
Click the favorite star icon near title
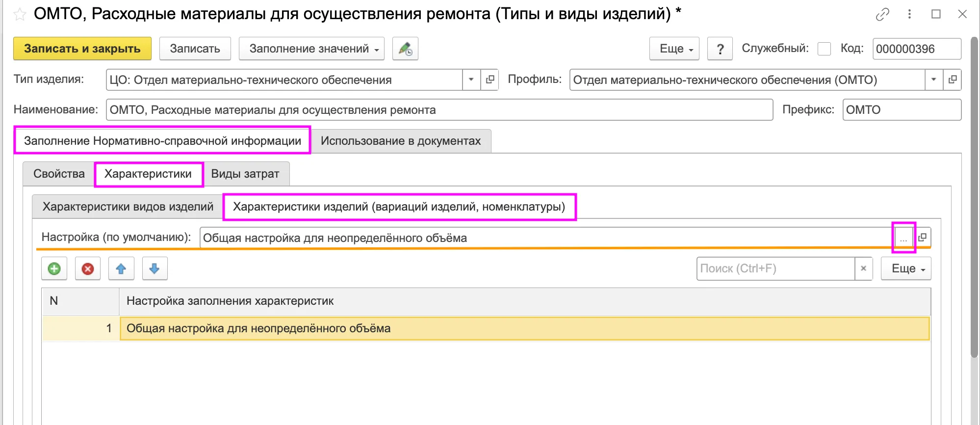tap(20, 14)
